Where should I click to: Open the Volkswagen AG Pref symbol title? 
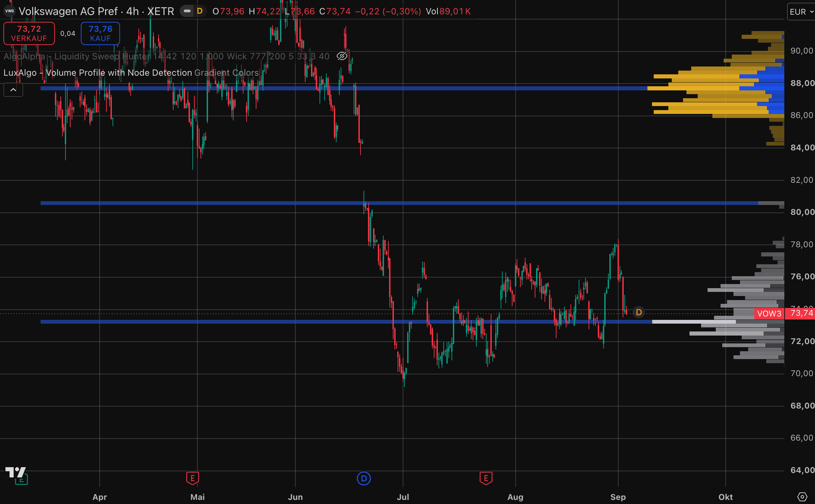[96, 11]
